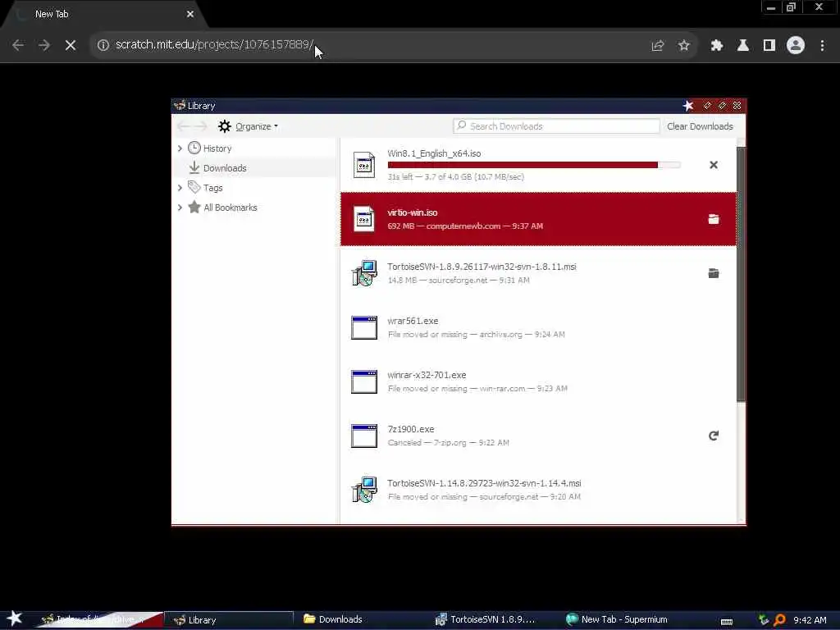Click Library forward arrow
Image resolution: width=840 pixels, height=630 pixels.
(x=201, y=126)
